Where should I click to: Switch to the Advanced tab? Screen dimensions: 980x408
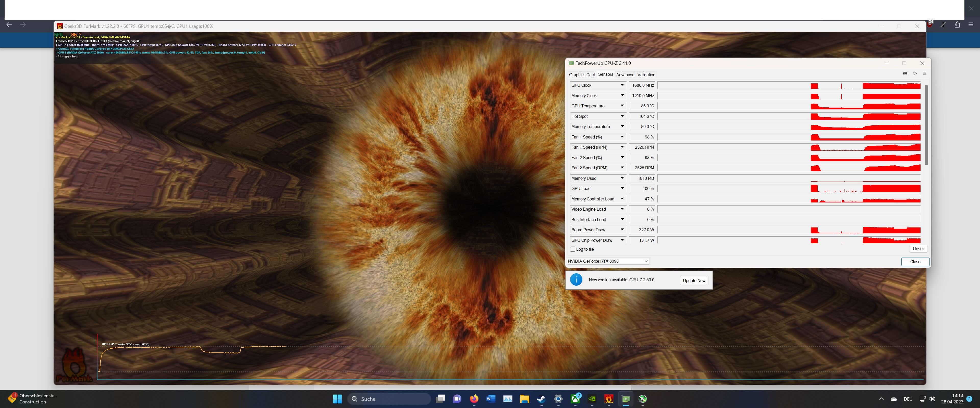(625, 75)
